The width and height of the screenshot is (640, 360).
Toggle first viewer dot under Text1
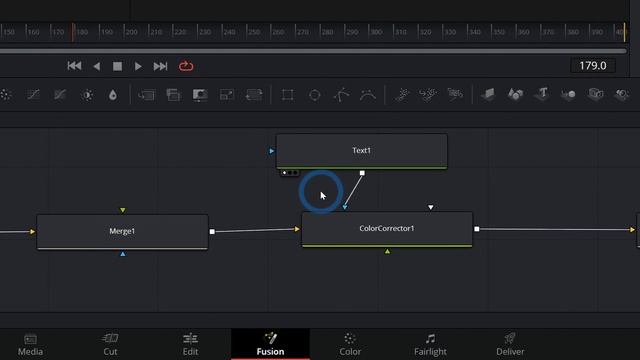(284, 173)
